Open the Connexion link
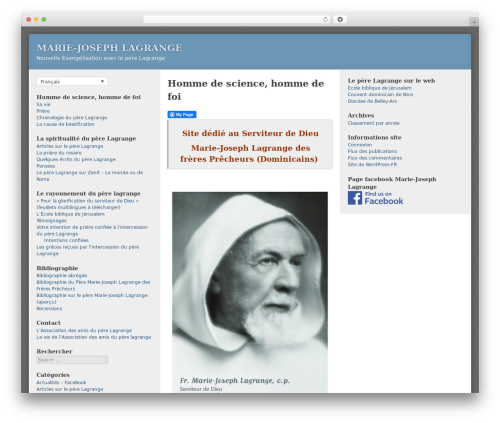 360,145
